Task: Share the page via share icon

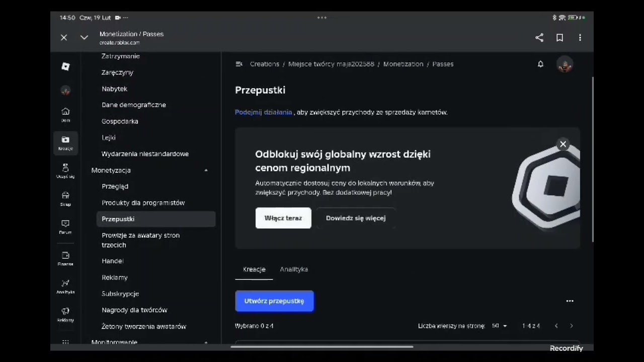Action: (539, 38)
